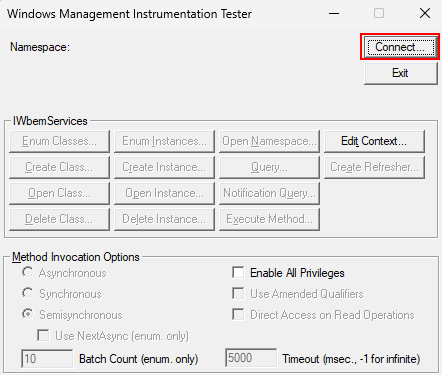Click the Exit button
This screenshot has height=375, width=442.
click(400, 73)
